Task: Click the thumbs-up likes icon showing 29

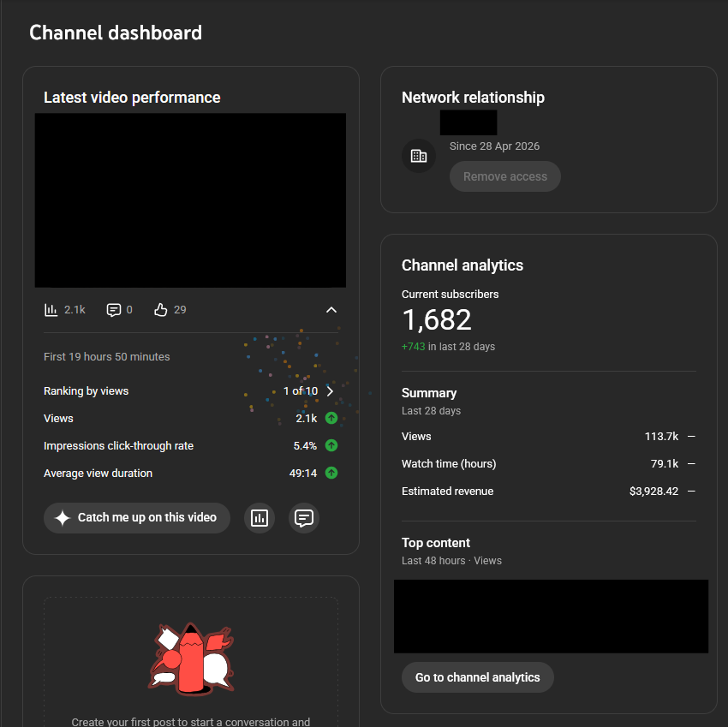Action: (161, 310)
